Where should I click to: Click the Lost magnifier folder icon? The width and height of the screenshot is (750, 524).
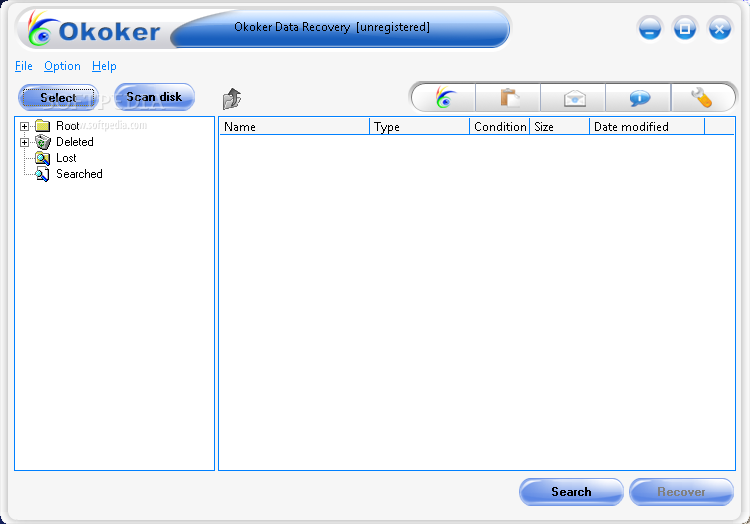tap(43, 158)
